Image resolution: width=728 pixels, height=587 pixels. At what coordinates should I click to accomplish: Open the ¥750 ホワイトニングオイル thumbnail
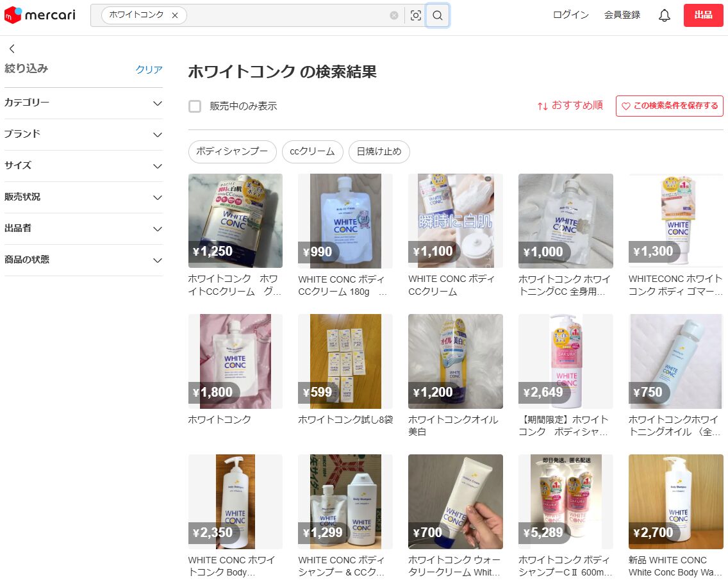675,361
